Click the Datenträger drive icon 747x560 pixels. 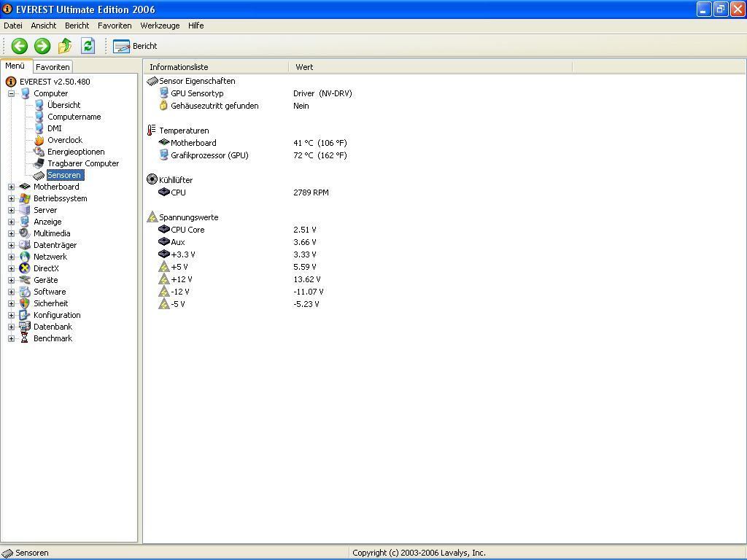[x=25, y=245]
